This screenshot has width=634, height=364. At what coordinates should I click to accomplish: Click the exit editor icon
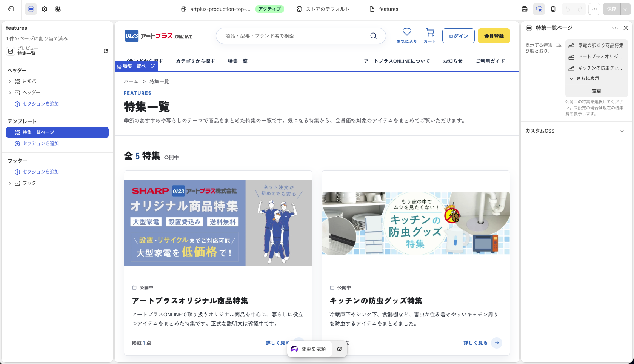coord(11,9)
